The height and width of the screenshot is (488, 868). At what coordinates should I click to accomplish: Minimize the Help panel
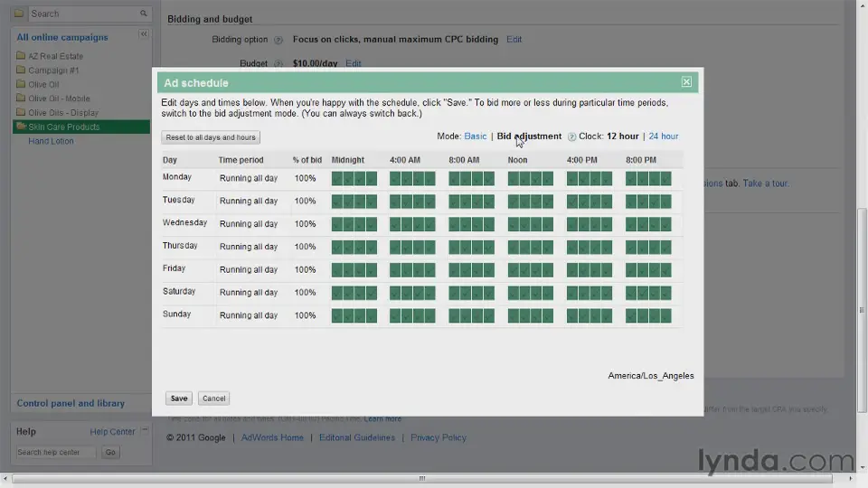143,431
